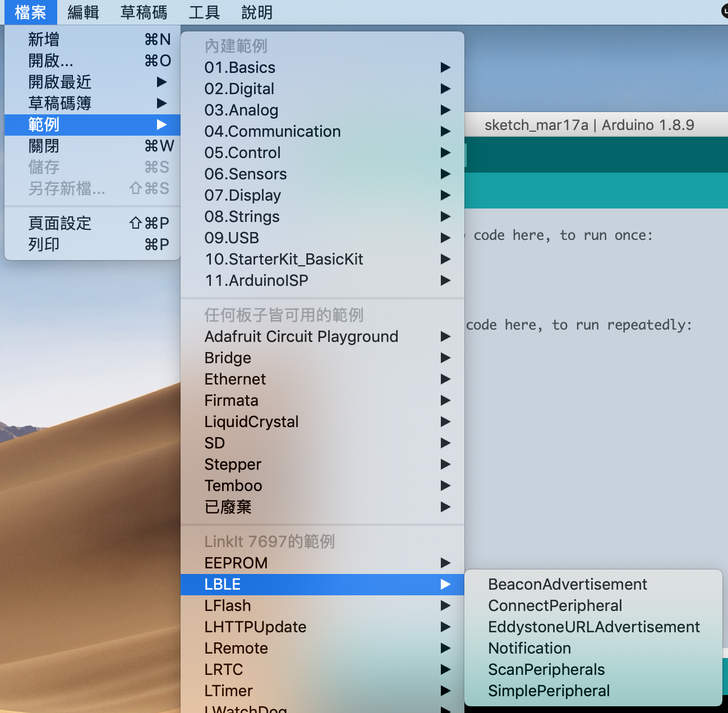
Task: Open the LRTC examples submenu
Action: pos(322,669)
